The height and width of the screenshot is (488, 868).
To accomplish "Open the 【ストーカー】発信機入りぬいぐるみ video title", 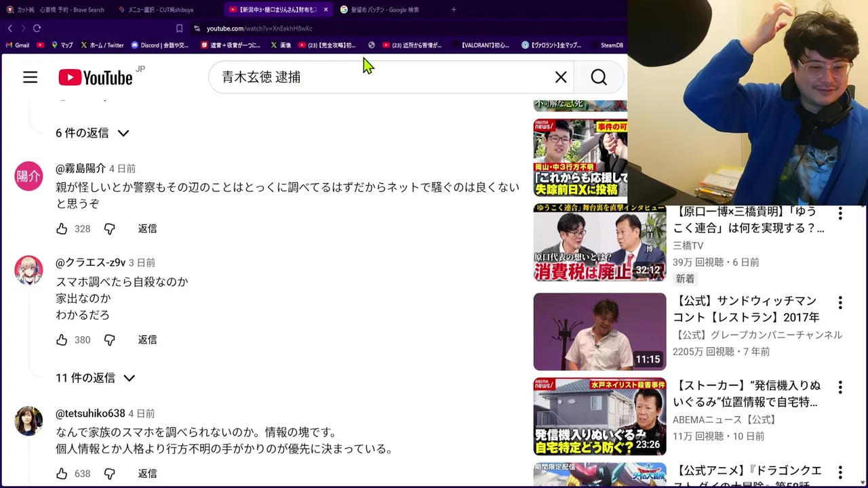I will tap(747, 394).
